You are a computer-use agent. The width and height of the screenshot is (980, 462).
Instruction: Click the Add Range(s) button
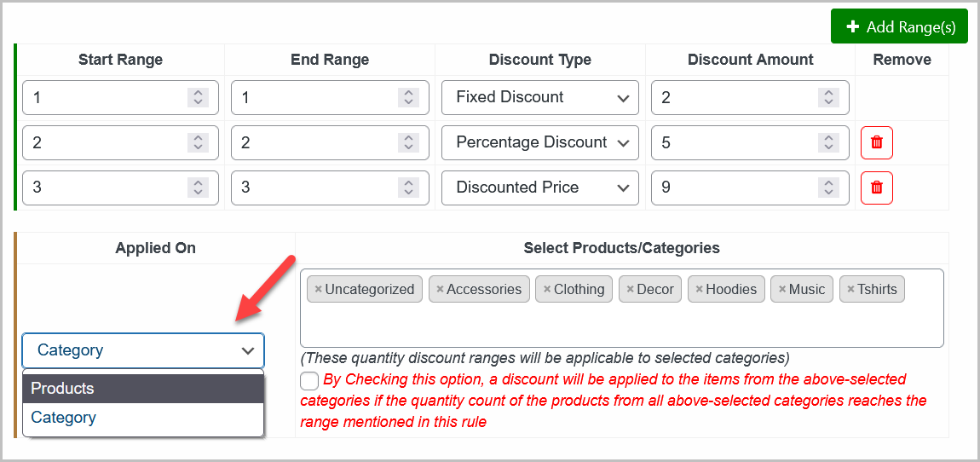[899, 27]
